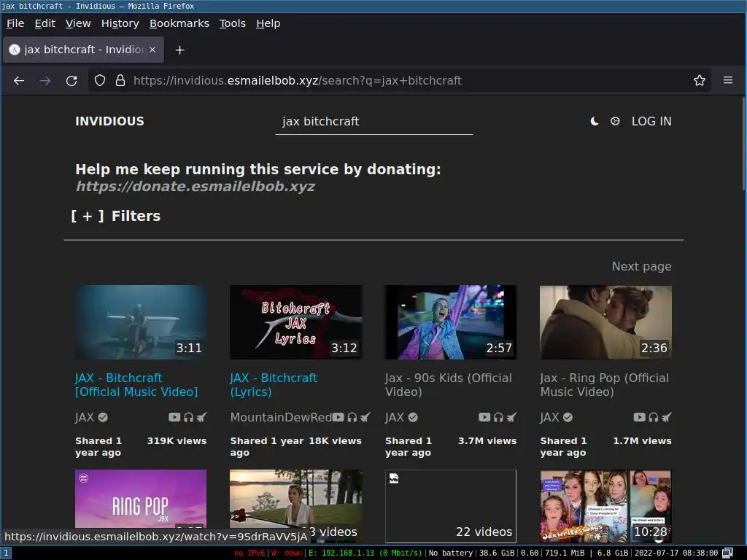Audio mode headphones icon for 90s Kids video

point(498,417)
